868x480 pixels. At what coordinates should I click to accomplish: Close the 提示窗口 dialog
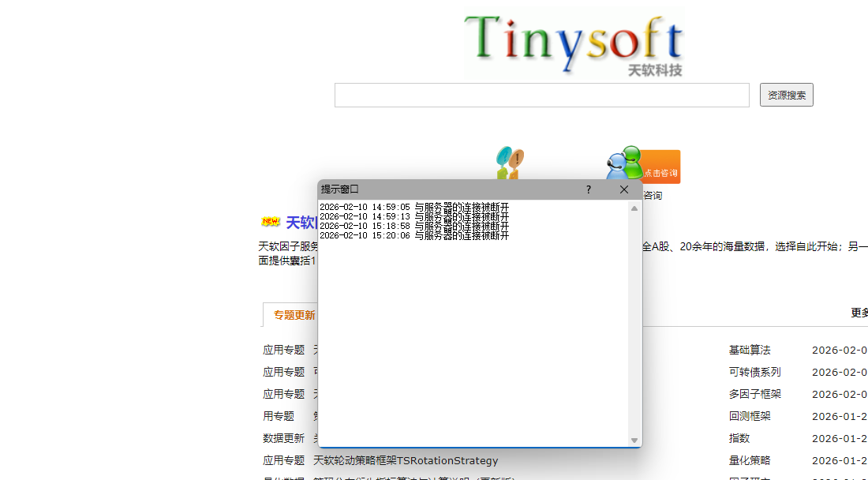[624, 190]
